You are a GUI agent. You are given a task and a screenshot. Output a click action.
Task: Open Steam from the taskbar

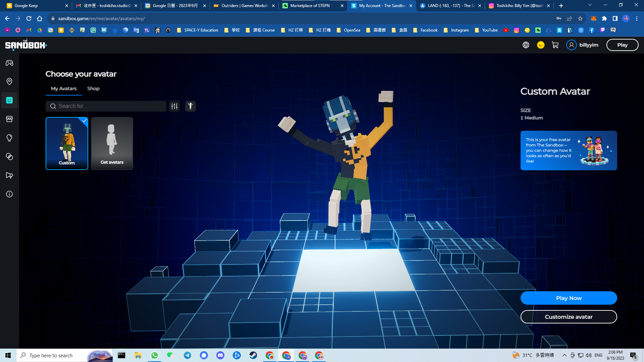click(253, 355)
